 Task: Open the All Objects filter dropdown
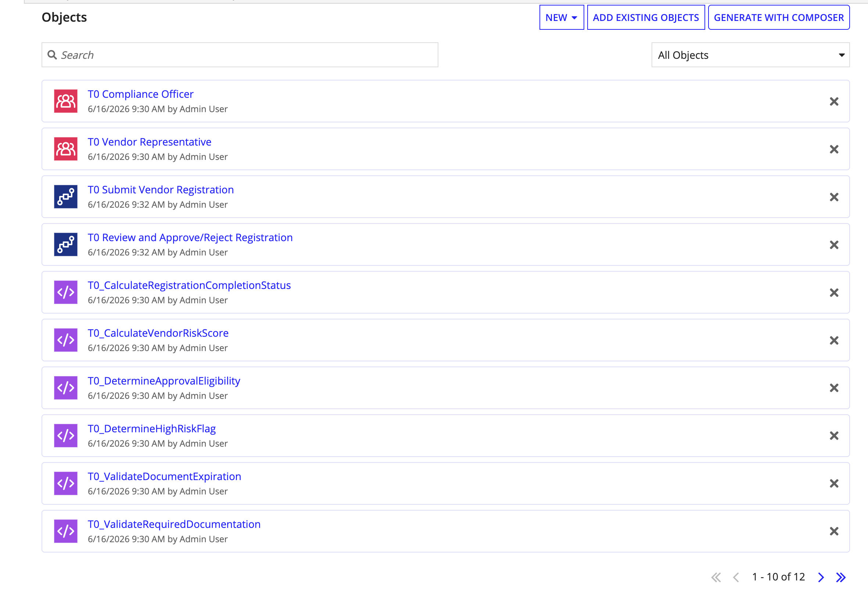750,55
